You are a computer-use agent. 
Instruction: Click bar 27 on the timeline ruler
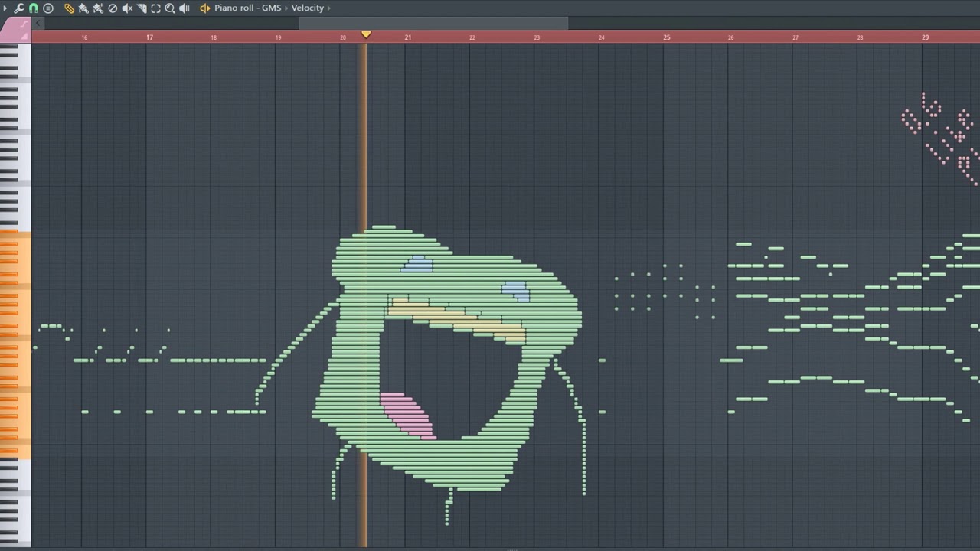795,37
